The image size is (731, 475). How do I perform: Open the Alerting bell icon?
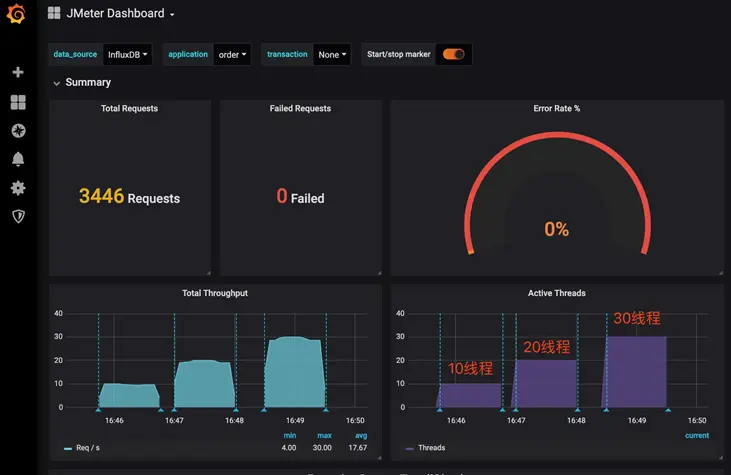click(18, 159)
